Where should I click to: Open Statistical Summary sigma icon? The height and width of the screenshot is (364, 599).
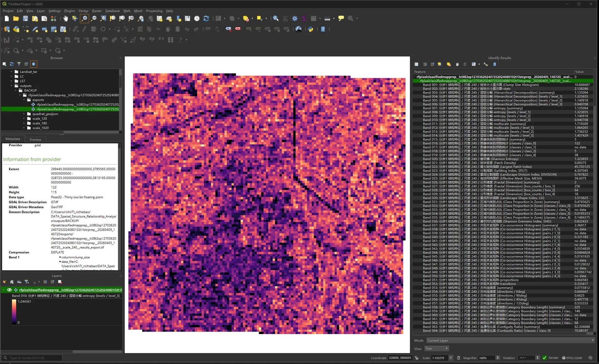[304, 19]
